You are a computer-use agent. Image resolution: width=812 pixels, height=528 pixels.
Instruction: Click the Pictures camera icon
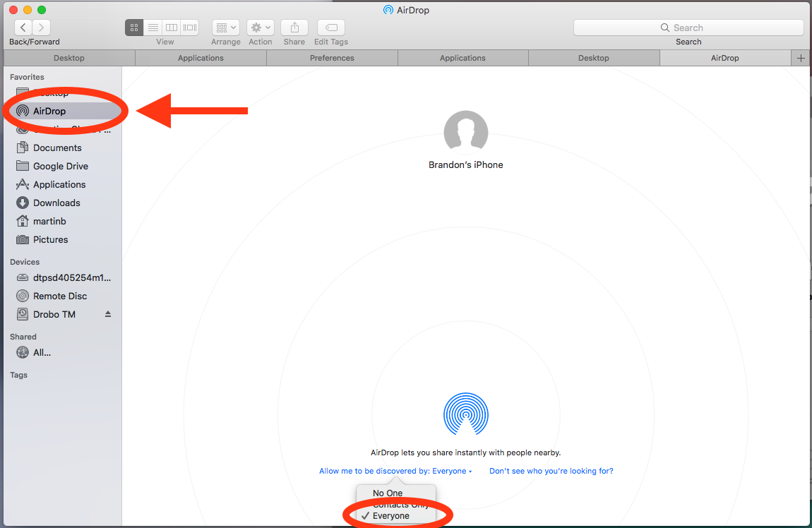click(23, 240)
